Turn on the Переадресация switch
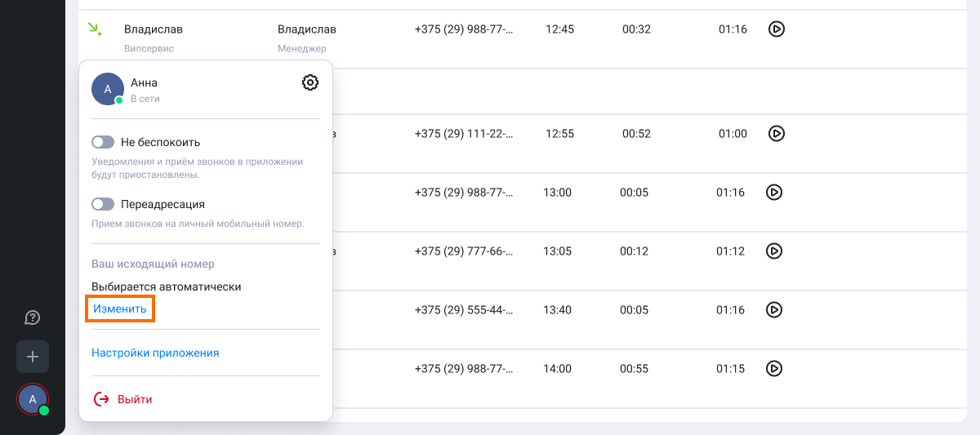 (x=103, y=204)
